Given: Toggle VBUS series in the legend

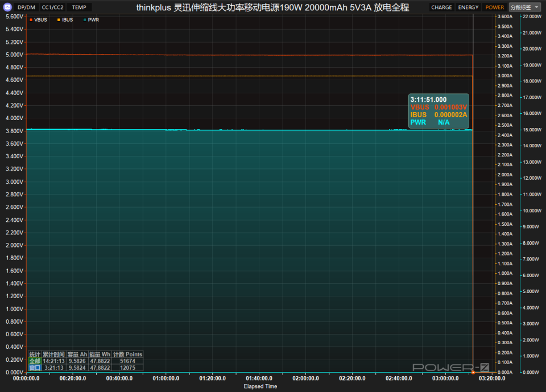Looking at the screenshot, I should coord(38,20).
